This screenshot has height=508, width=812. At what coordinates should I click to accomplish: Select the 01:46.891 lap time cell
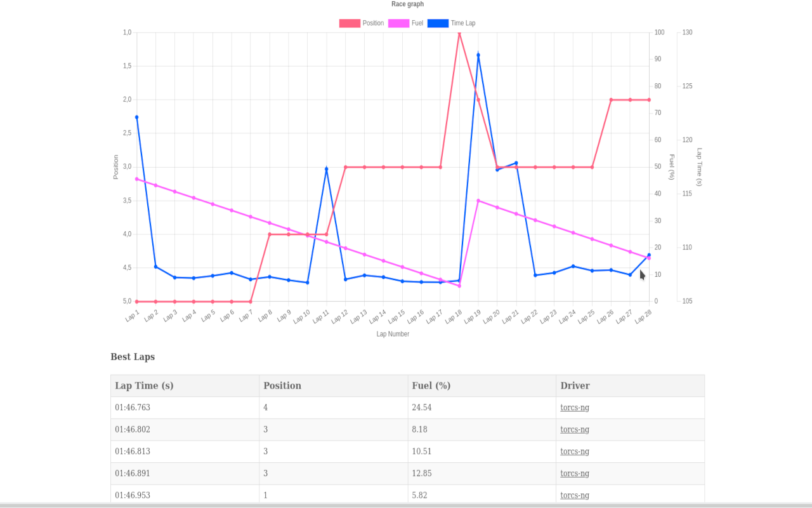click(x=185, y=473)
